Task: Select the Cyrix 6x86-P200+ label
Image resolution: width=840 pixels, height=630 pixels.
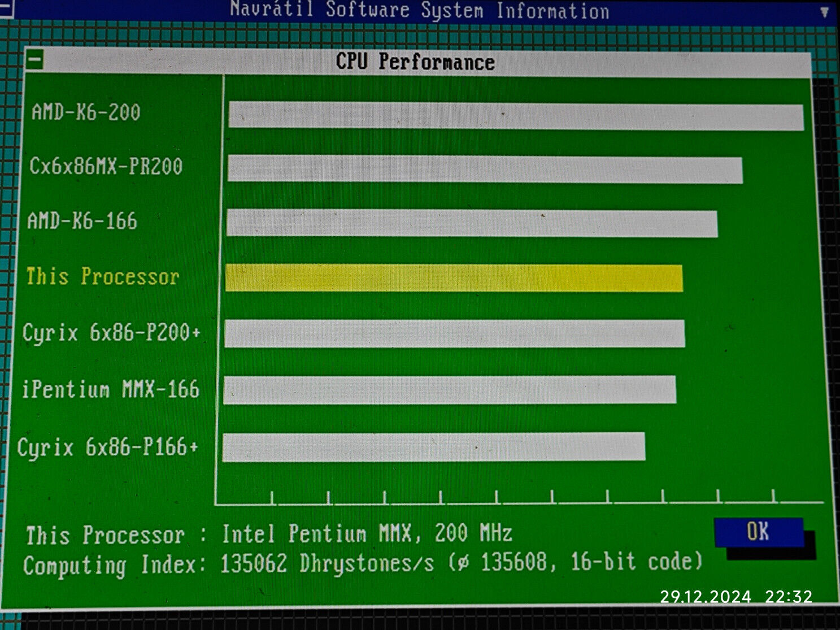Action: point(112,332)
